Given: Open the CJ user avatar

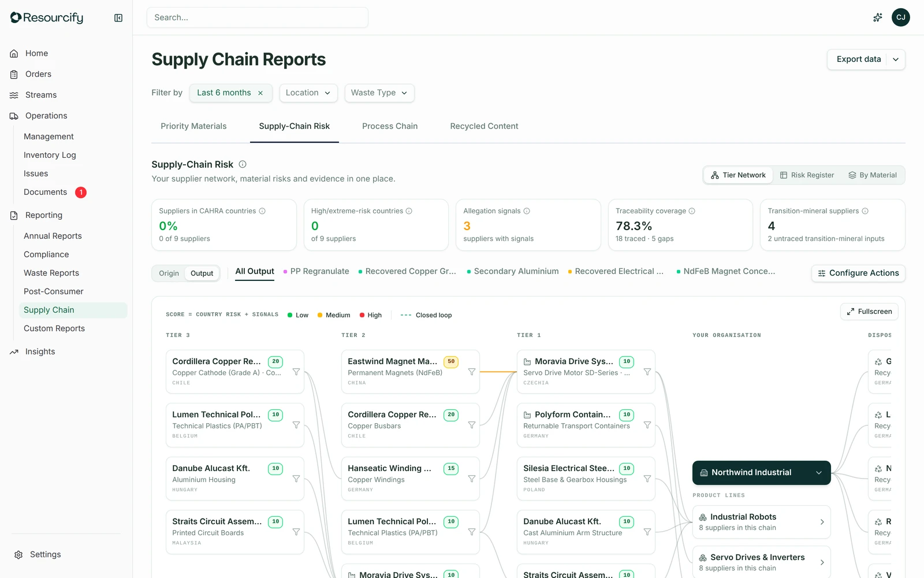Looking at the screenshot, I should tap(900, 17).
